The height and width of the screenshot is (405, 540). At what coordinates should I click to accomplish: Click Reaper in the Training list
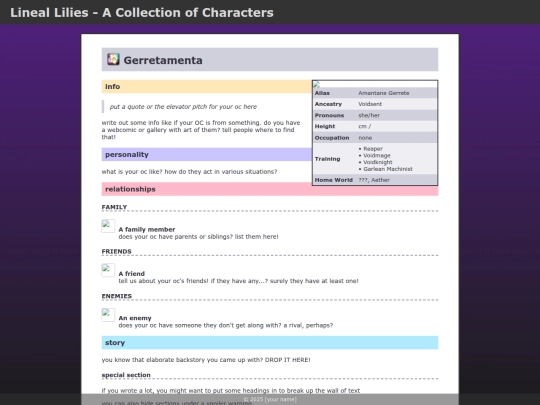[x=373, y=149]
